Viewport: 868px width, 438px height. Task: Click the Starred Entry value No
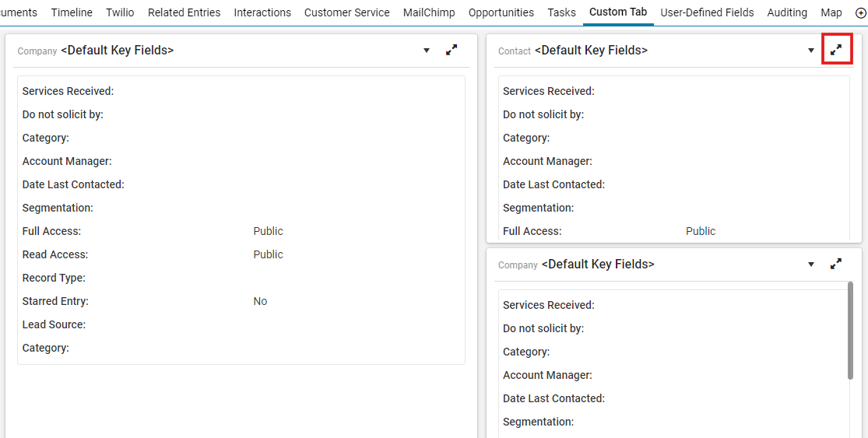click(x=260, y=301)
